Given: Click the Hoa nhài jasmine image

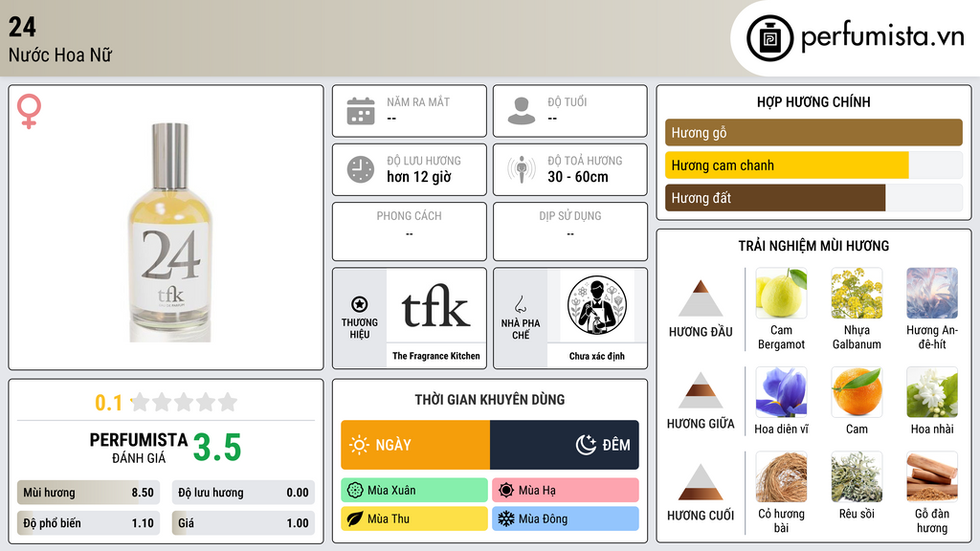Looking at the screenshot, I should (932, 391).
